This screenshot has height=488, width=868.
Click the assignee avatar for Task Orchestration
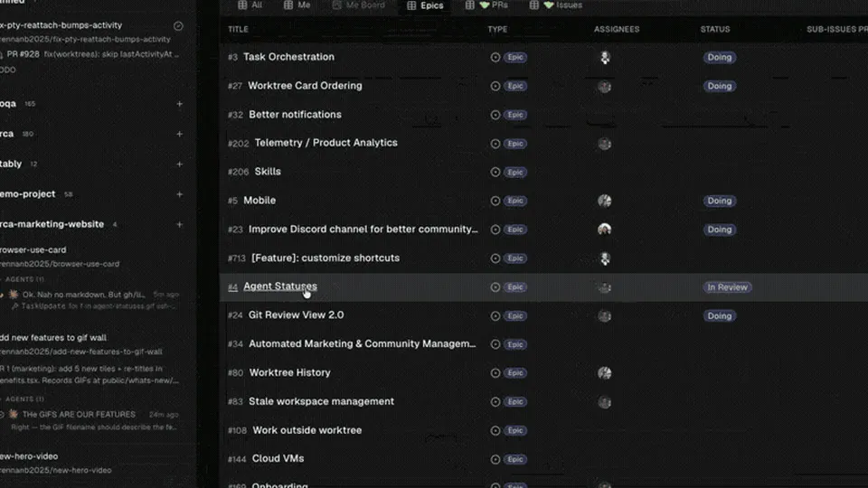(605, 58)
